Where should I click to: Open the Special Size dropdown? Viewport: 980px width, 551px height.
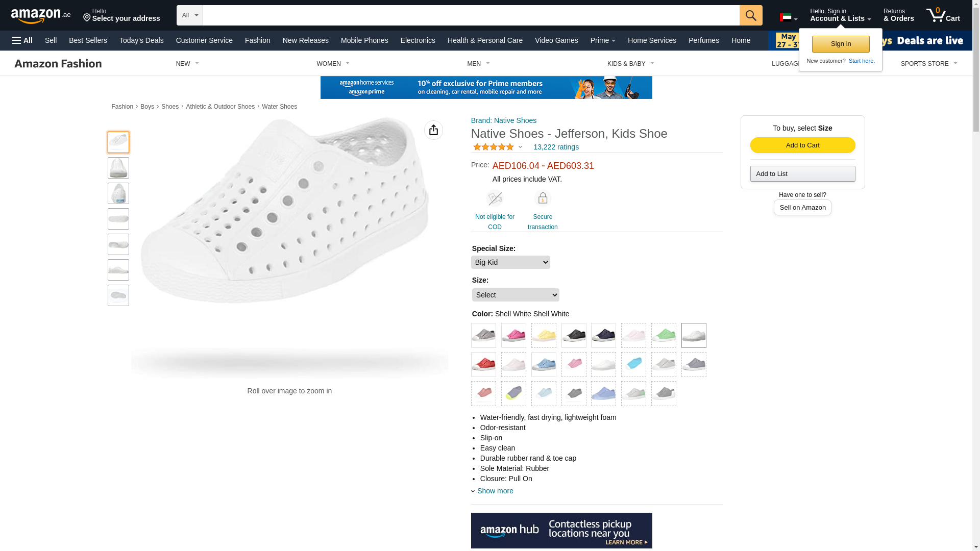[x=510, y=262]
